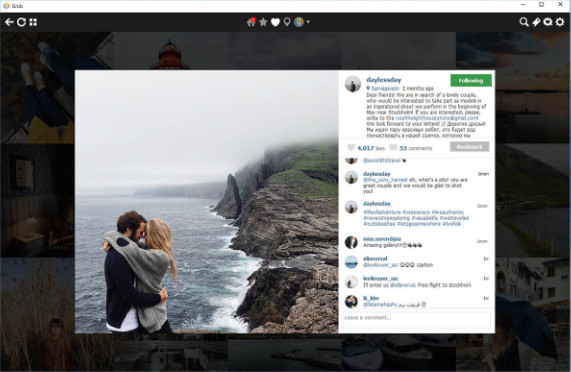Open miss.serendipia commenter username

pyautogui.click(x=382, y=239)
